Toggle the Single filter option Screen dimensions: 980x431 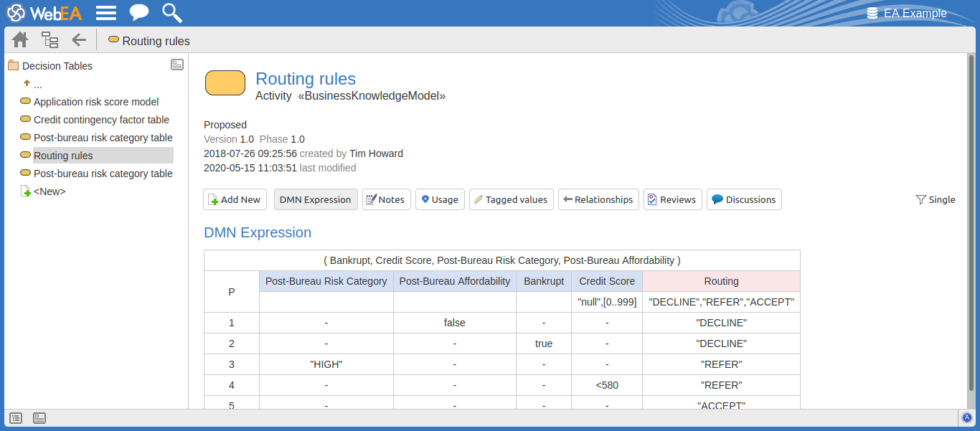point(936,200)
